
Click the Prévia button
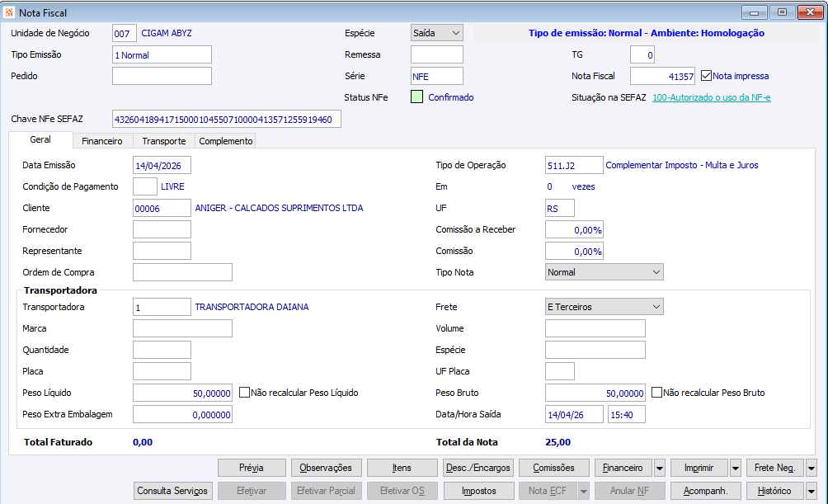pos(252,468)
